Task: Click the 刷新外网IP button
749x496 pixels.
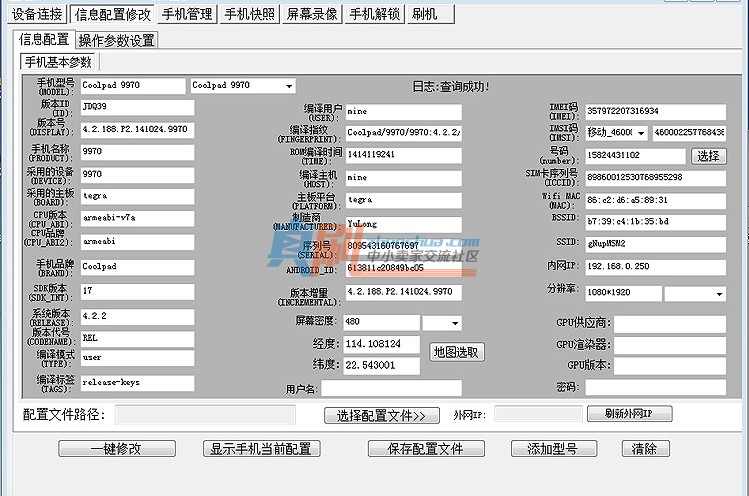Action: (629, 413)
